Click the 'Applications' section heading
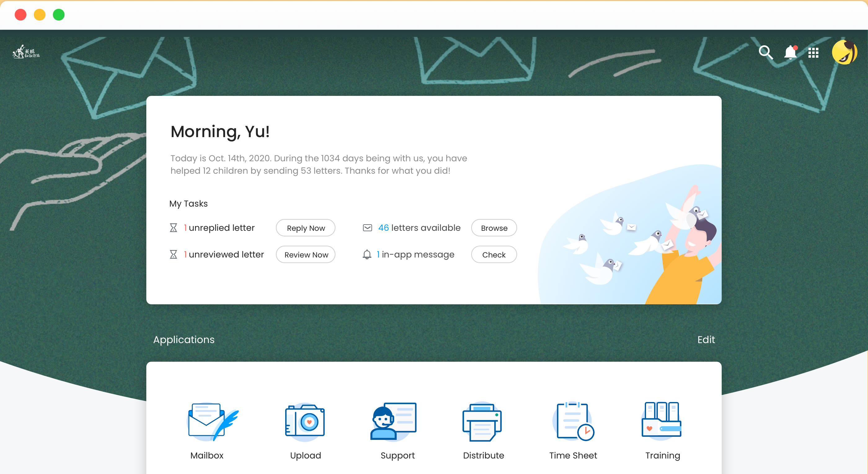Viewport: 868px width, 474px height. (x=184, y=340)
